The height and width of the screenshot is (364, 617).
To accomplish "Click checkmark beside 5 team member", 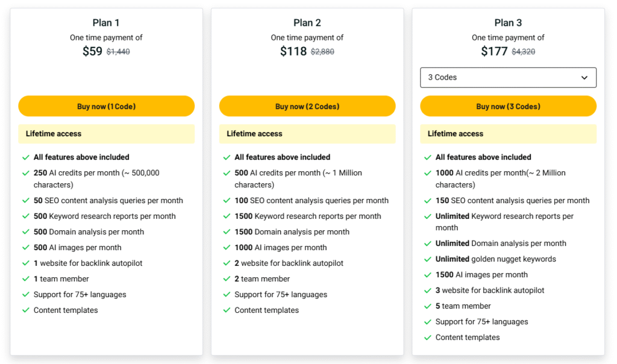I will tap(428, 306).
